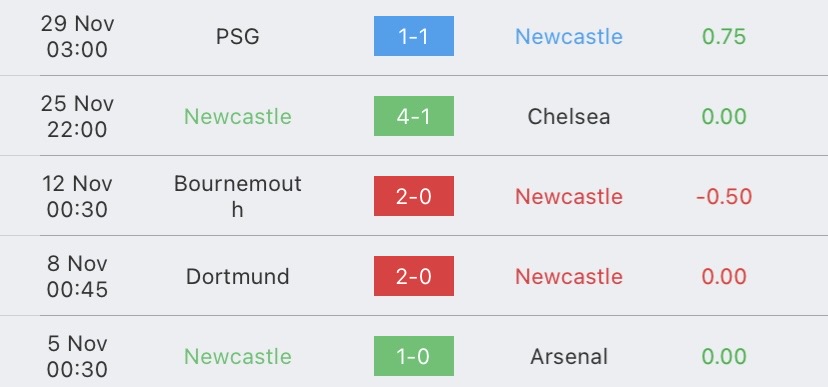The height and width of the screenshot is (387, 828).
Task: Click green Newcastle in the Arsenal row
Action: click(x=238, y=356)
